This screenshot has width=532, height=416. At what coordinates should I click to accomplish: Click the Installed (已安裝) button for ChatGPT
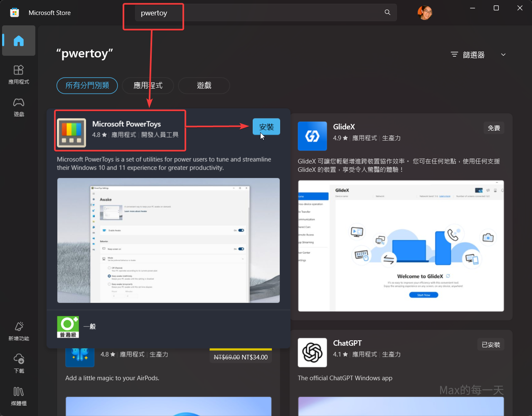pyautogui.click(x=491, y=344)
